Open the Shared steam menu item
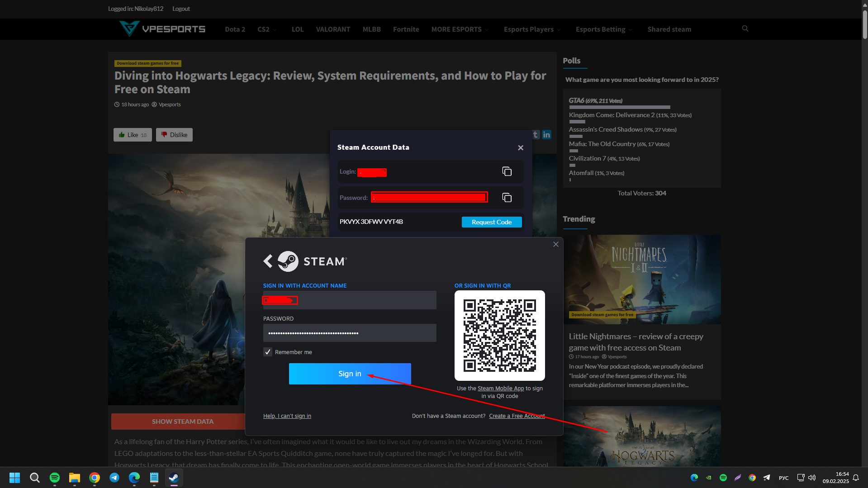 (669, 29)
